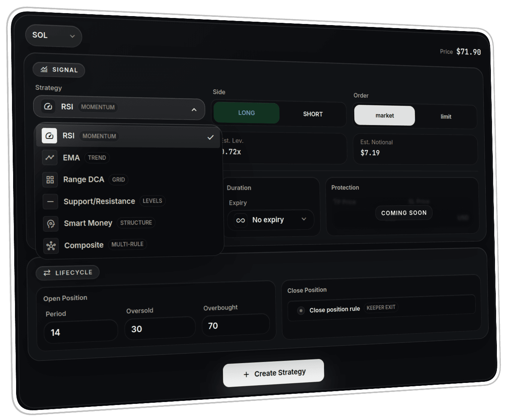Click the KEEPER EXIT tag
507x420 pixels.
point(381,307)
